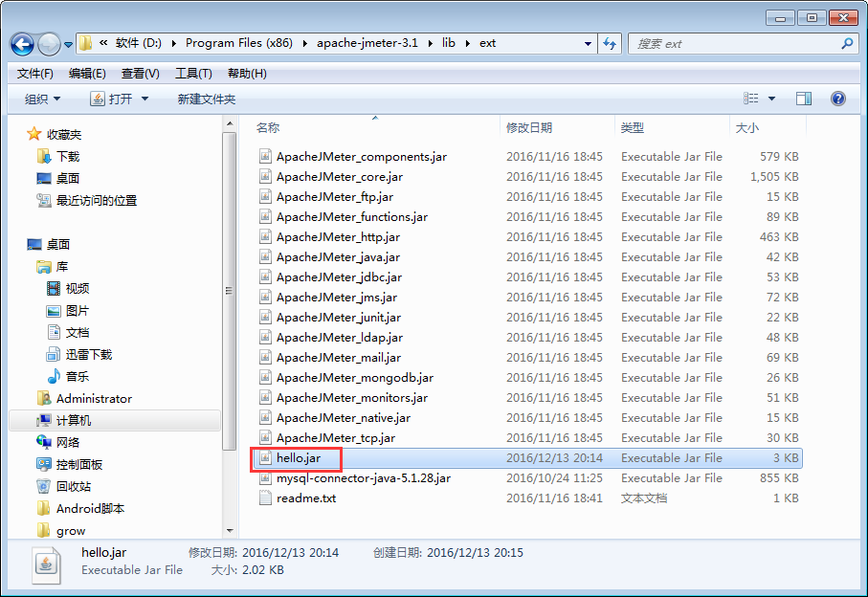Screen dimensions: 868x597
Task: Create folder via 新建文件夹
Action: click(207, 99)
